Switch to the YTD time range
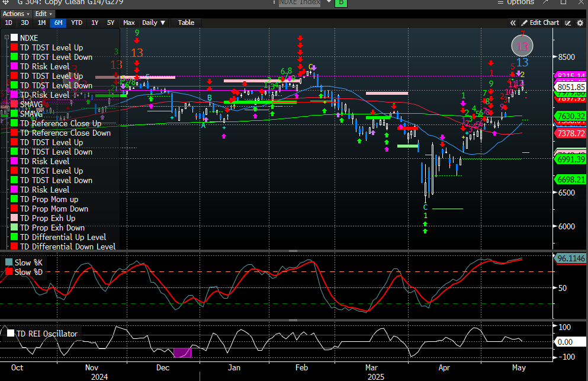Image resolution: width=588 pixels, height=381 pixels. pos(76,23)
